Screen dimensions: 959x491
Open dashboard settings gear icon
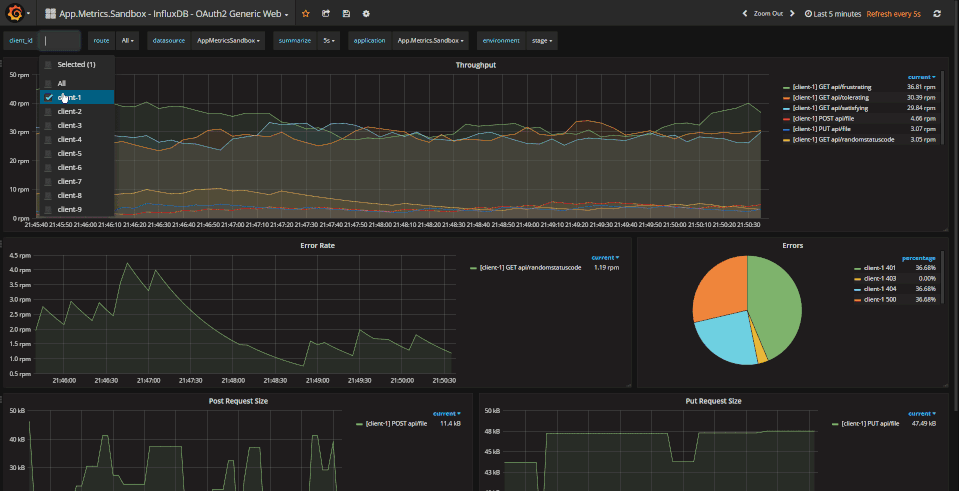[366, 14]
